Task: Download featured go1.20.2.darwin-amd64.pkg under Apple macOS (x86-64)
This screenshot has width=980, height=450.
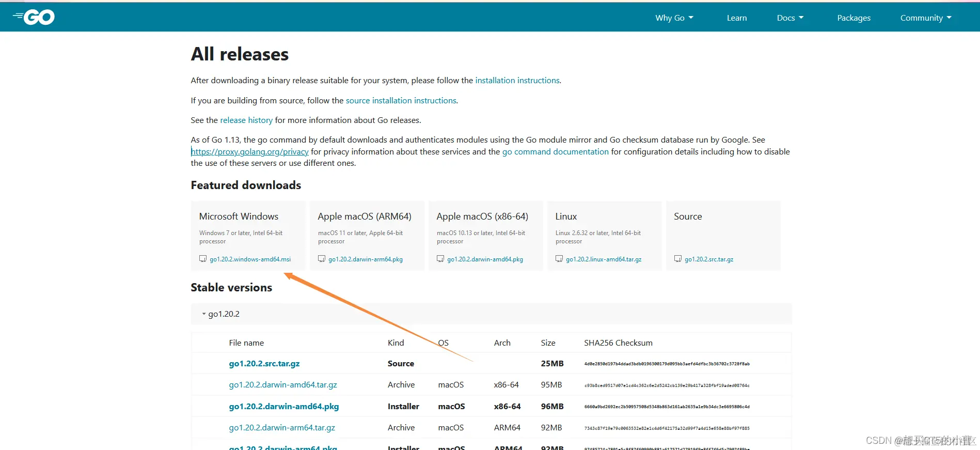Action: point(485,259)
